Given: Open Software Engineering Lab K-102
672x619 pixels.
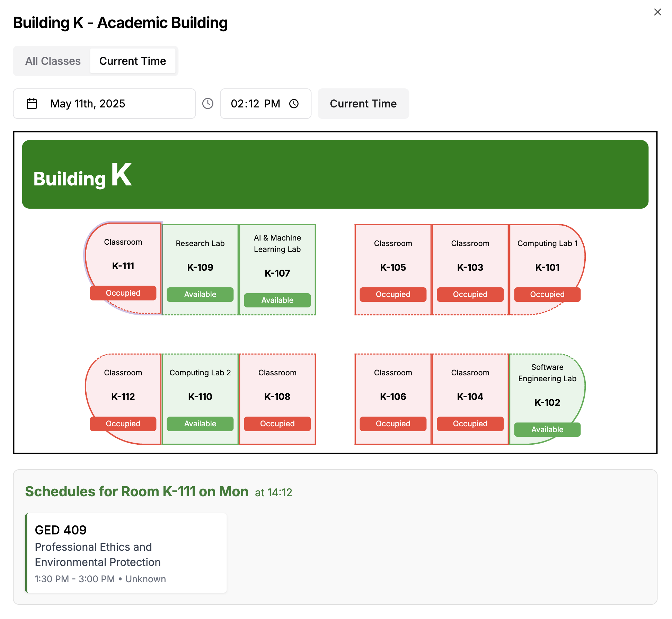Looking at the screenshot, I should (547, 388).
